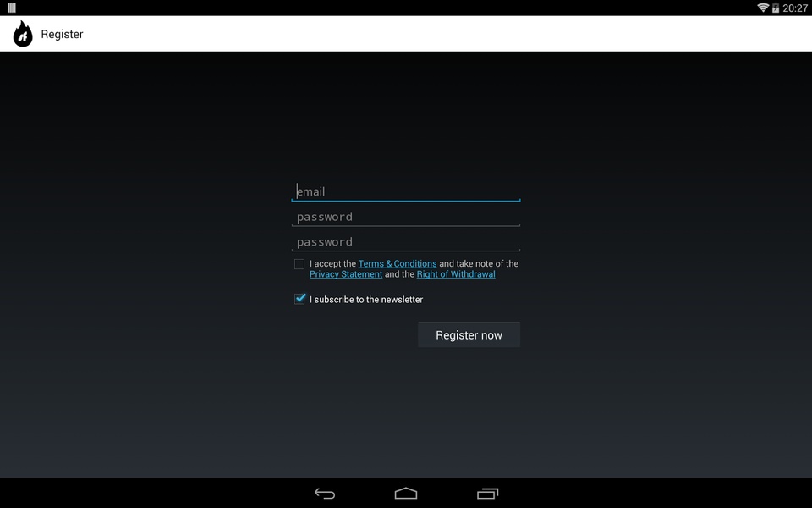Tap the 'I subscribe to the newsletter' label
The image size is (812, 508).
[x=366, y=300]
